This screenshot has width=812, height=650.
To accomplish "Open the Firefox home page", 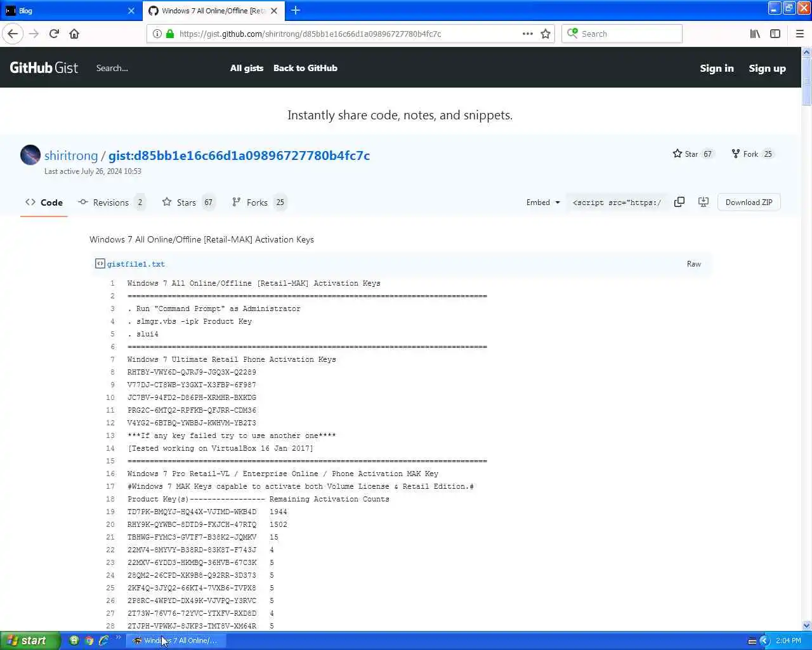I will [x=74, y=34].
